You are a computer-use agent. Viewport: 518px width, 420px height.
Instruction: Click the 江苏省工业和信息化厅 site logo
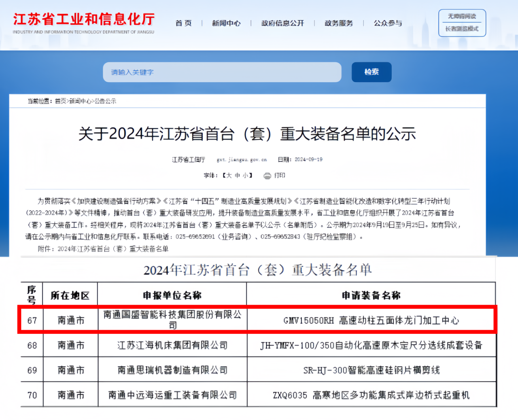click(x=83, y=23)
